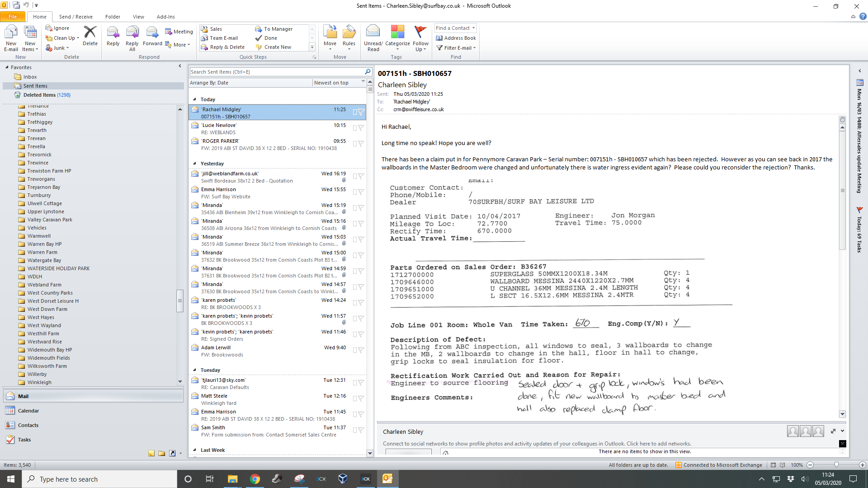
Task: Click the Delete message icon
Action: [90, 33]
